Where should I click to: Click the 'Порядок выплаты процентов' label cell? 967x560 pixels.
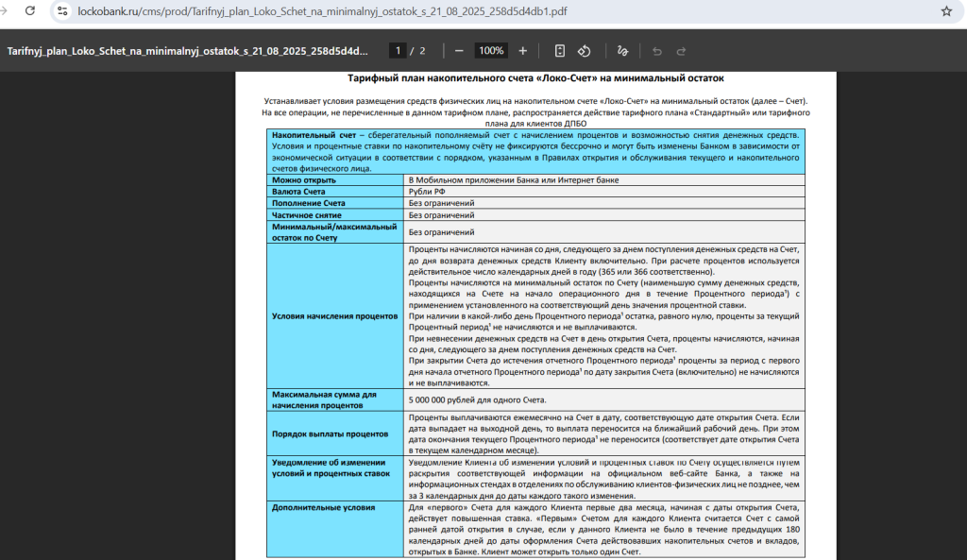click(x=335, y=433)
